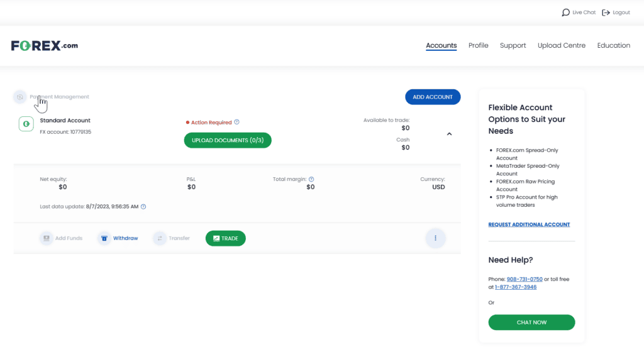Click the Add Funds icon
Viewport: 644px width, 347px height.
(x=47, y=238)
